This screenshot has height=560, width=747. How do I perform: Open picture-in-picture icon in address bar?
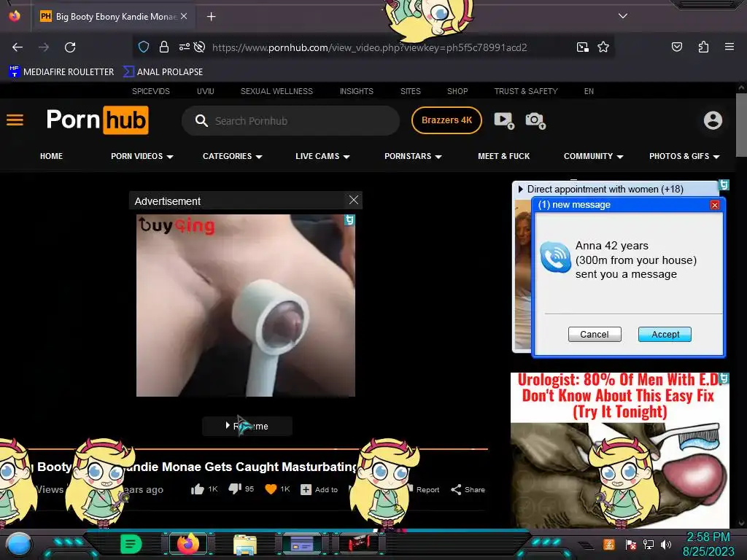point(582,47)
